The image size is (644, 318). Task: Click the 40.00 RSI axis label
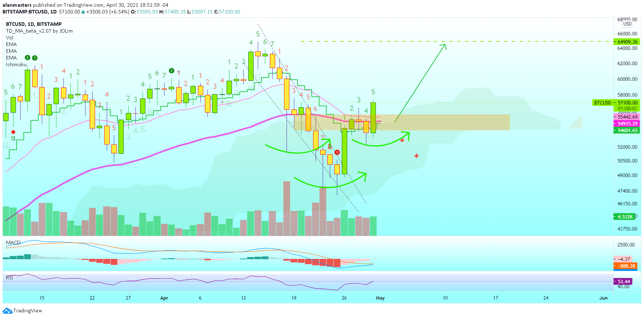tap(623, 286)
